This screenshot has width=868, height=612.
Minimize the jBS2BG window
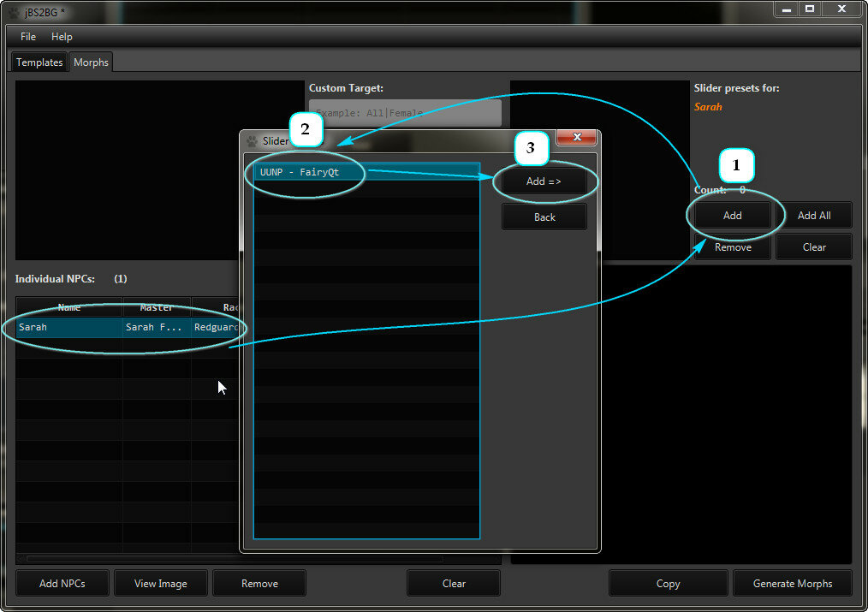pos(786,9)
